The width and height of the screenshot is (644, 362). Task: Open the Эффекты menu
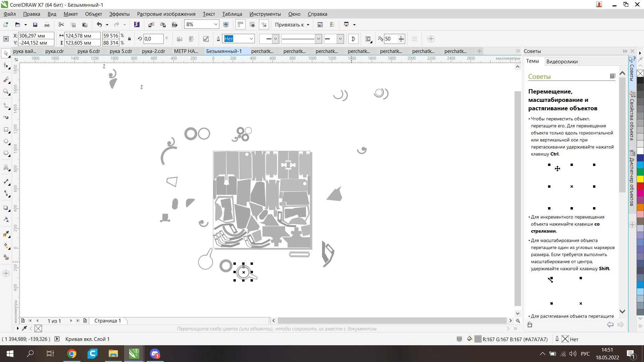coord(119,14)
